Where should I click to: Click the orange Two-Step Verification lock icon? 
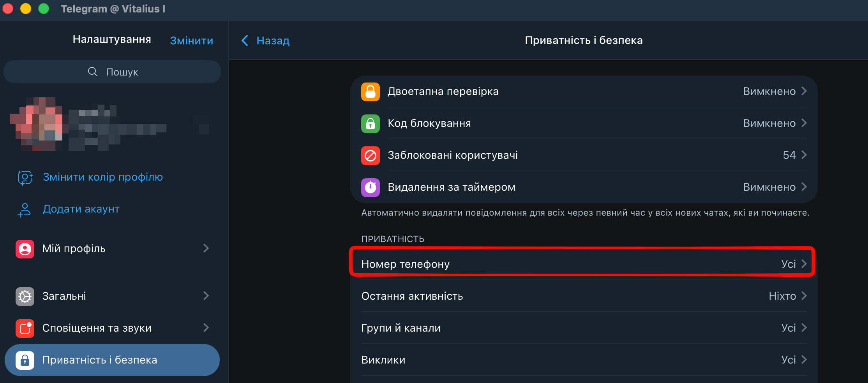coord(370,91)
